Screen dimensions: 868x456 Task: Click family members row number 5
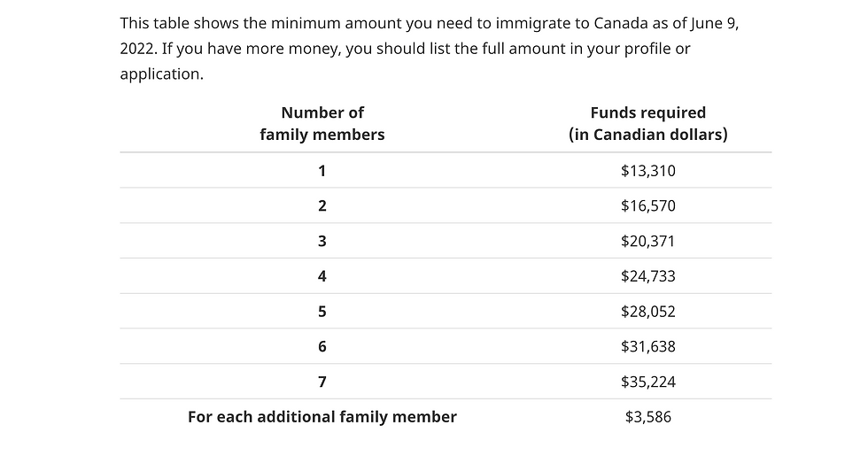coord(322,312)
